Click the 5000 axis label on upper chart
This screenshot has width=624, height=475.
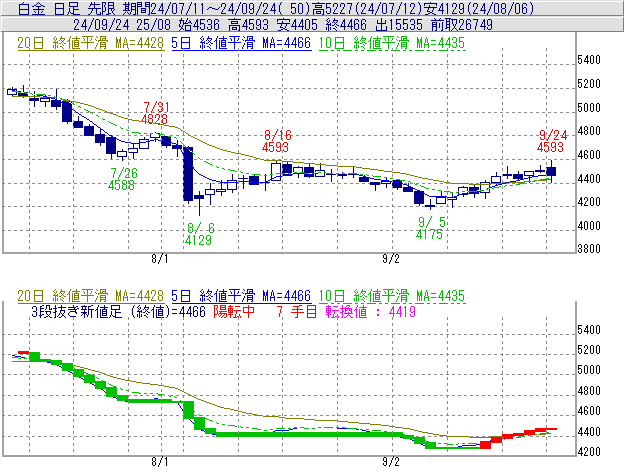pos(589,107)
